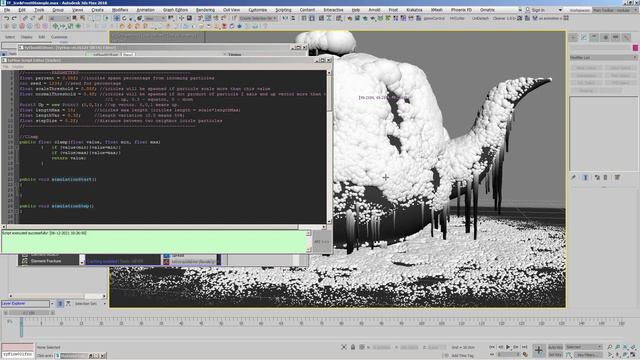640x360 pixels.
Task: Open the Hierarchy tab in command panel
Action: [x=595, y=37]
